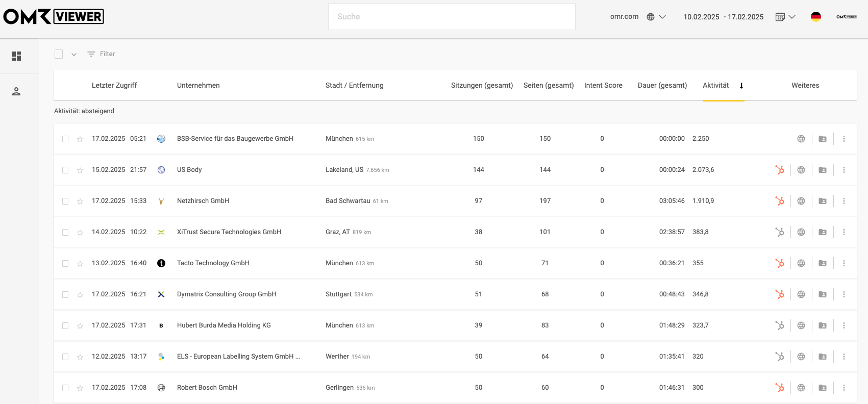Screen dimensions: 868x404
Task: Expand the select-all dropdown chevron
Action: click(x=74, y=55)
